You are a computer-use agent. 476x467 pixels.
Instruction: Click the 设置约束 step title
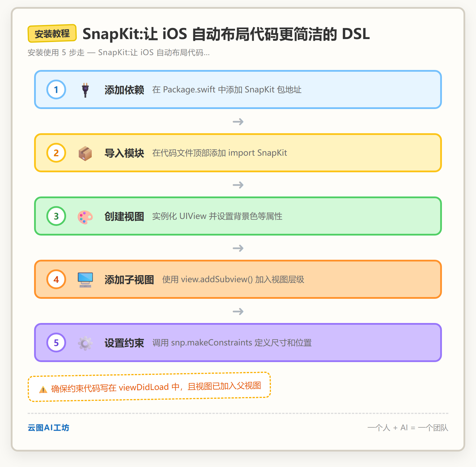click(x=124, y=343)
